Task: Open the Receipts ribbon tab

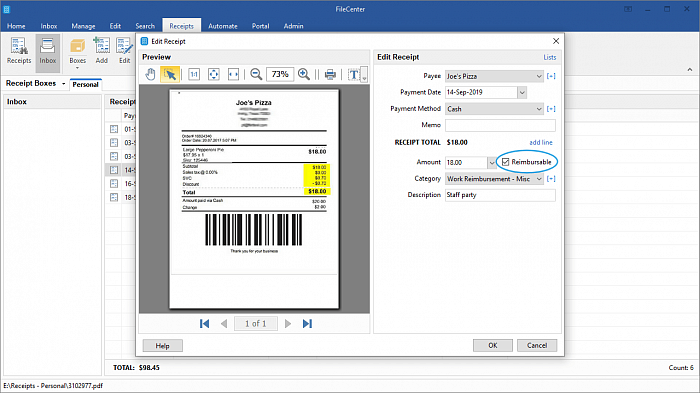Action: pyautogui.click(x=181, y=26)
